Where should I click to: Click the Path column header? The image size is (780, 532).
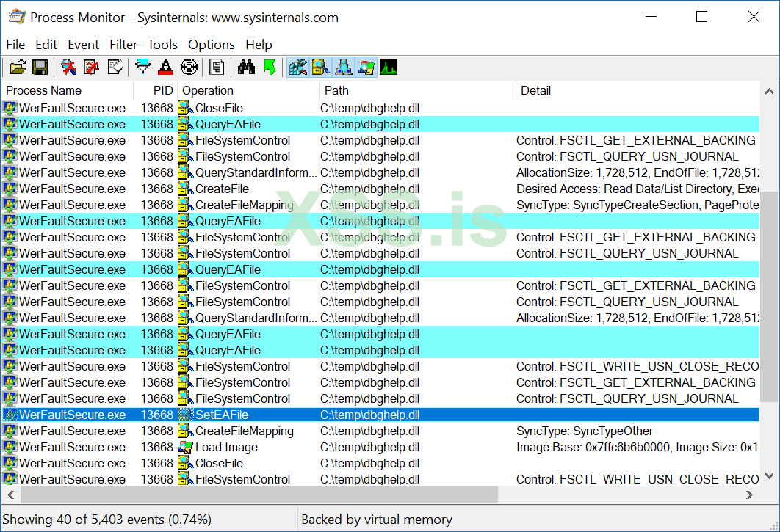tap(418, 90)
